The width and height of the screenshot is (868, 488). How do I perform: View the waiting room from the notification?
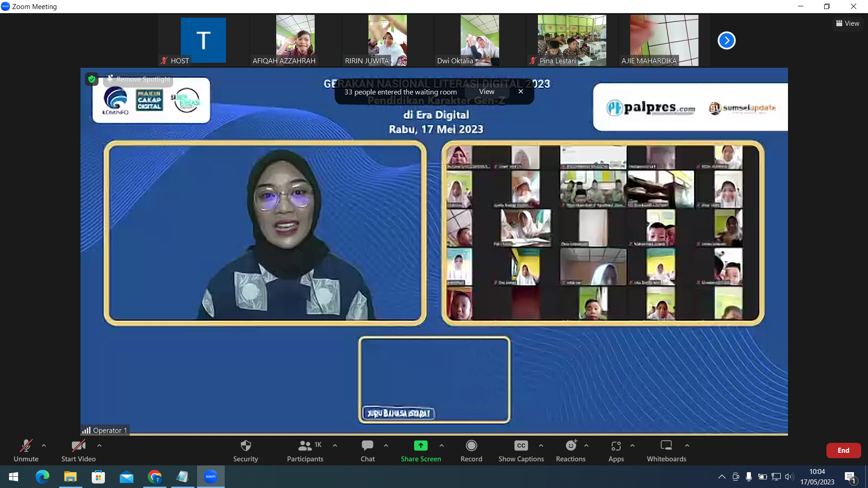click(486, 92)
